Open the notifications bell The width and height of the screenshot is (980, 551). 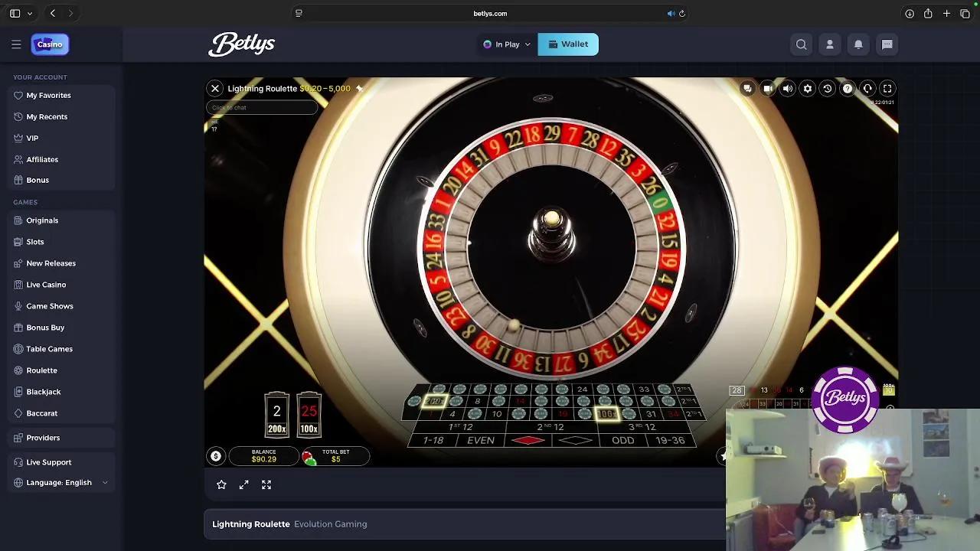click(858, 44)
